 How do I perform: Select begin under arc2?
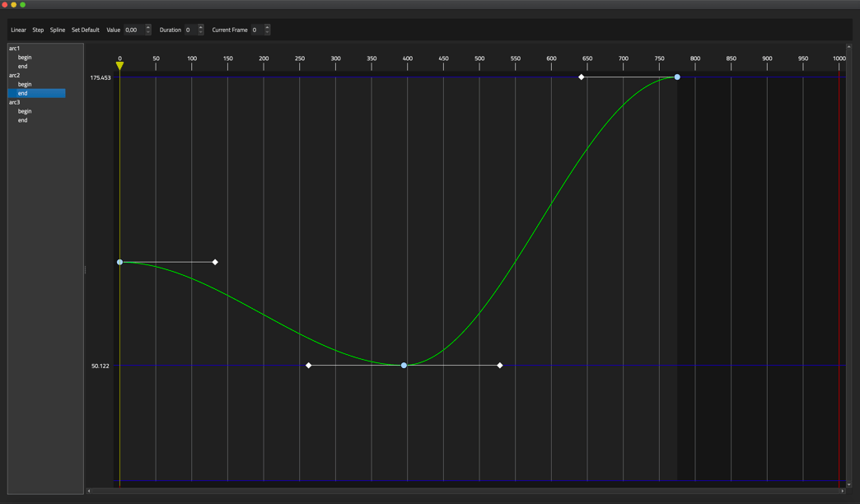25,84
